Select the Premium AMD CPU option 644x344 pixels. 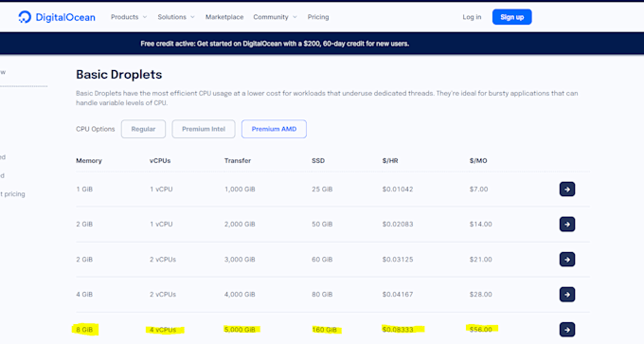pyautogui.click(x=274, y=129)
